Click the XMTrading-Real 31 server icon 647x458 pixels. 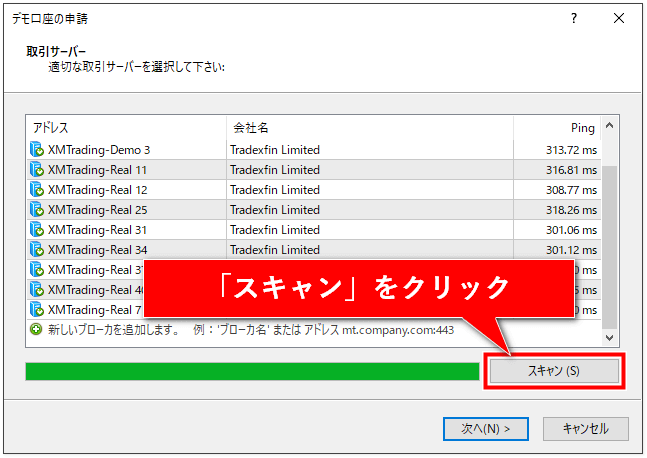pyautogui.click(x=37, y=229)
